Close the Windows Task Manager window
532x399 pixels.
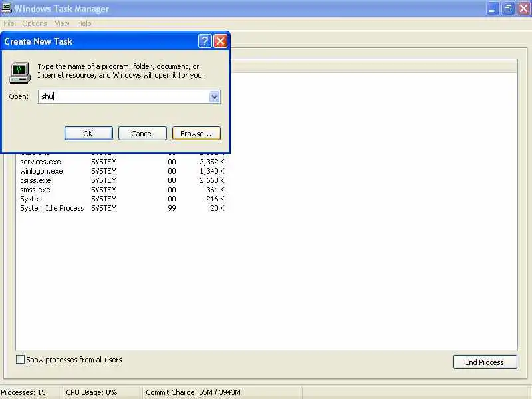click(524, 9)
